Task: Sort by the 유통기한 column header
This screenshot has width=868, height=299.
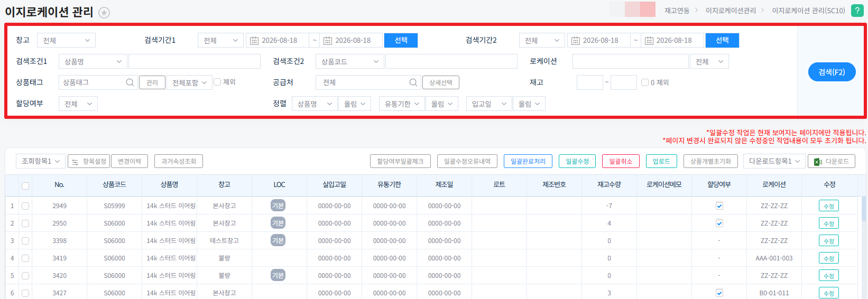Action: tap(389, 184)
